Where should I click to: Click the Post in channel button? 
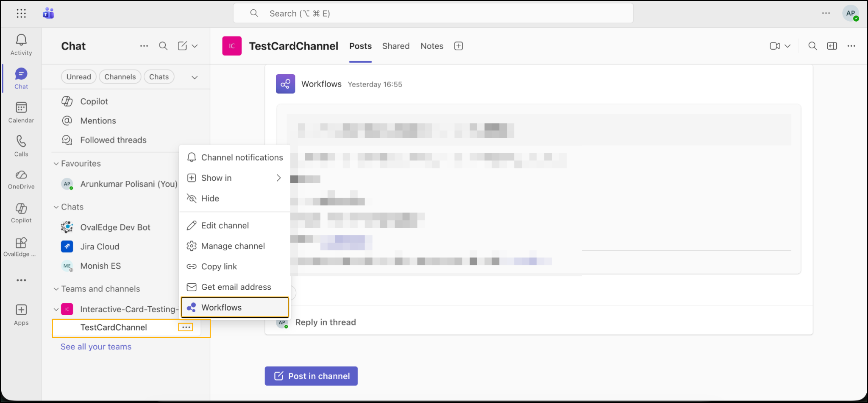(311, 376)
